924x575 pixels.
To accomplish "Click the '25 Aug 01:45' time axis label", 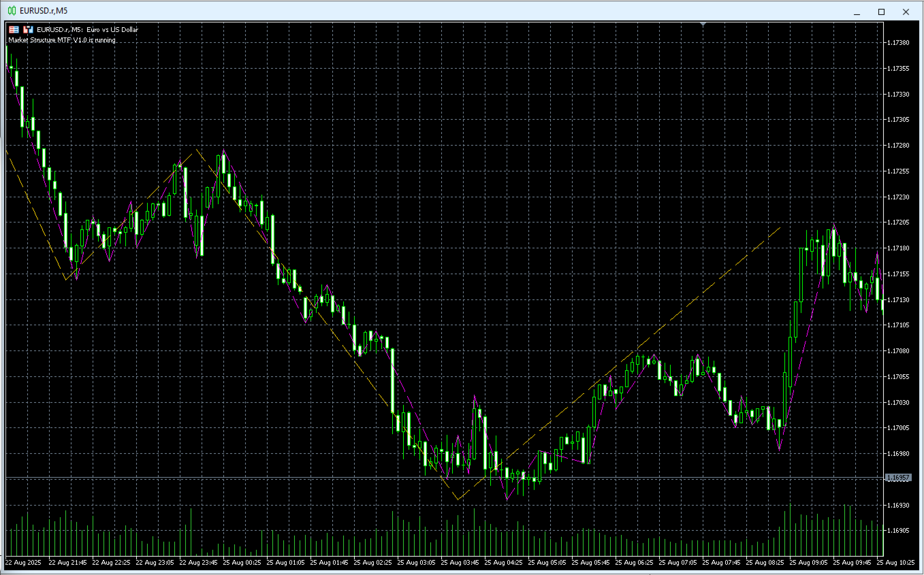I will (329, 563).
